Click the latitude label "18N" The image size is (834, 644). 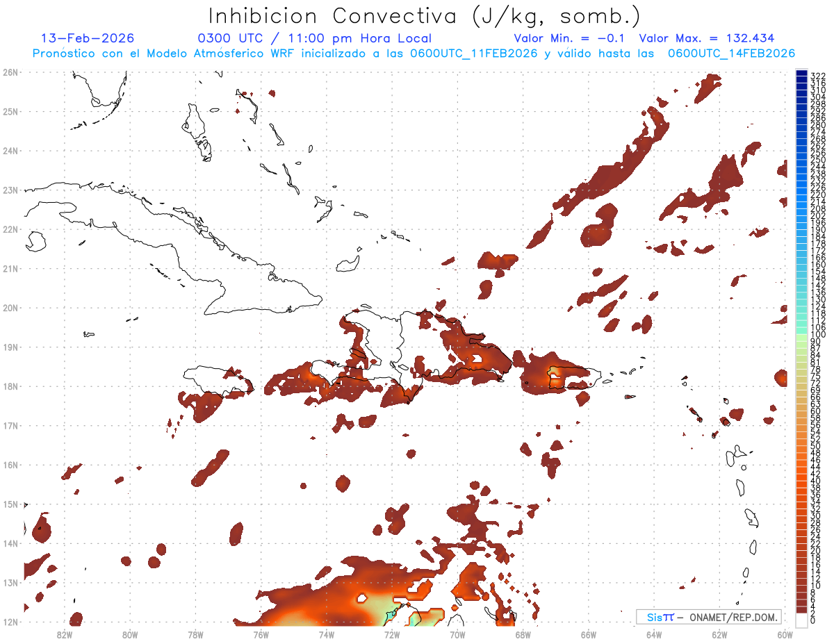click(x=10, y=386)
